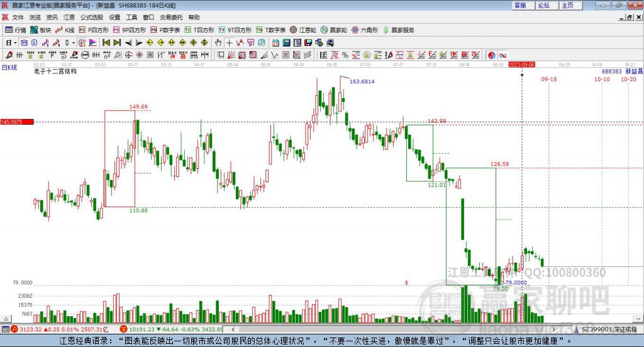Click the circled crosshair target icon
Viewport: 644px width, 347px height.
[x=128, y=55]
